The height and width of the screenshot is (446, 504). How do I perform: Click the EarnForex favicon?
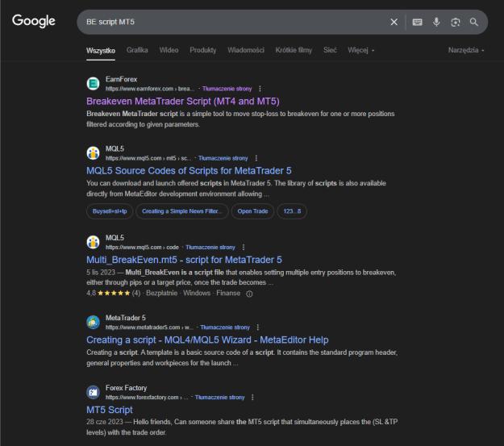tap(94, 84)
